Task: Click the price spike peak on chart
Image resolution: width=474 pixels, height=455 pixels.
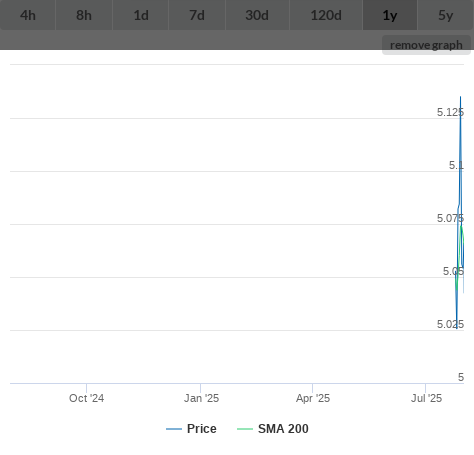Action: (461, 97)
